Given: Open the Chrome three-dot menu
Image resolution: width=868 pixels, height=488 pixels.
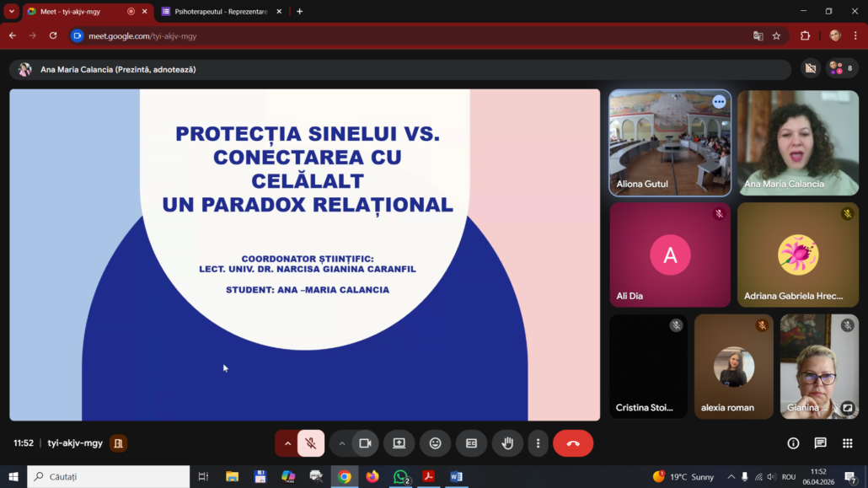Looking at the screenshot, I should [856, 36].
